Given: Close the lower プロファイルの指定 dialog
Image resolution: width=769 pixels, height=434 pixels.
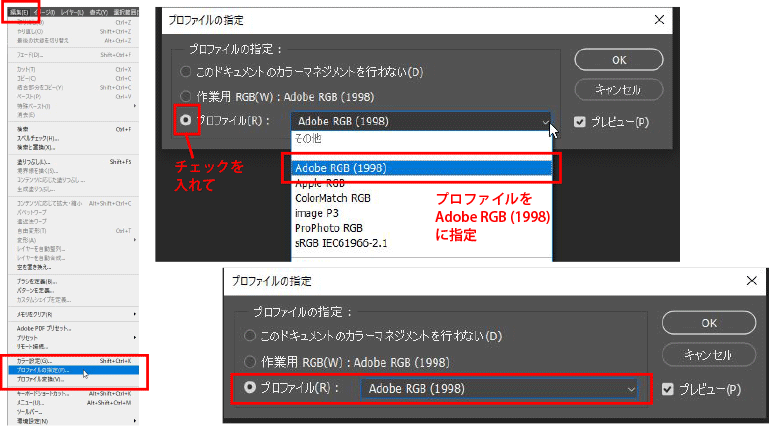Looking at the screenshot, I should pyautogui.click(x=751, y=281).
